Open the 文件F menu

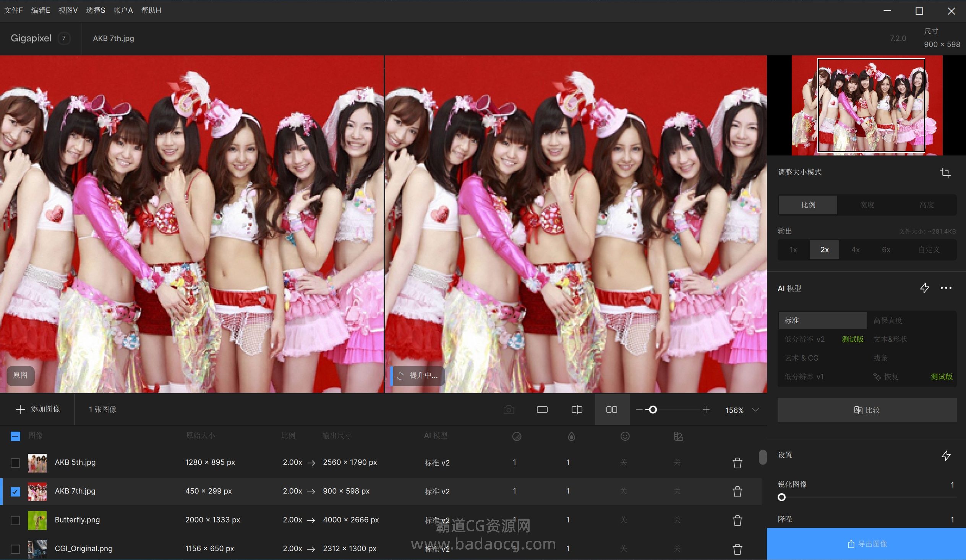click(13, 10)
